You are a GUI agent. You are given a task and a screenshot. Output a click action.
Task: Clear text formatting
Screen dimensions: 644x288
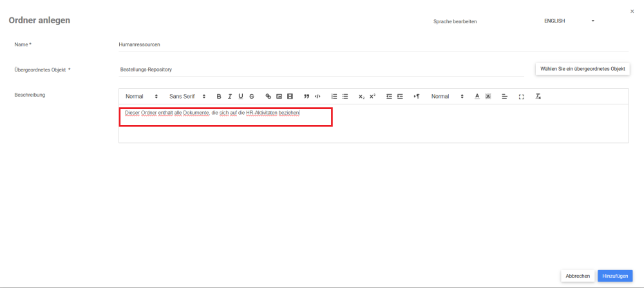538,97
